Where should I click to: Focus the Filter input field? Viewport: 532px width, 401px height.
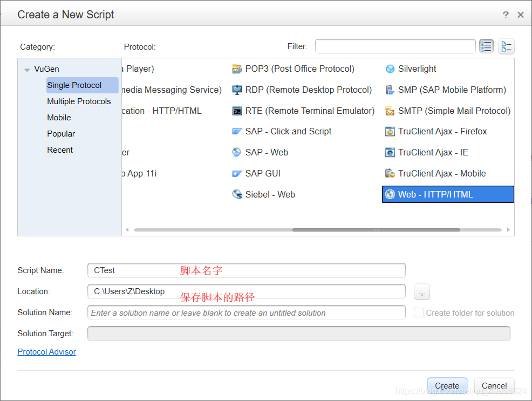coord(395,46)
